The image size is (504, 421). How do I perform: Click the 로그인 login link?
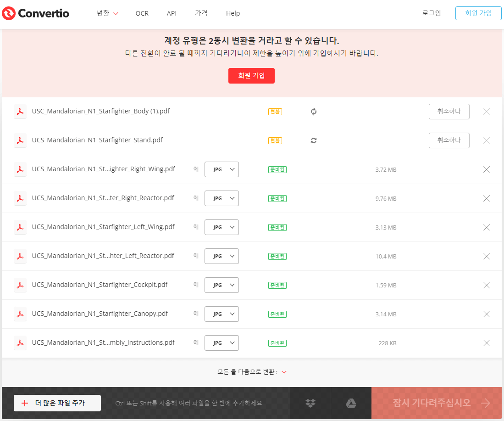(431, 13)
